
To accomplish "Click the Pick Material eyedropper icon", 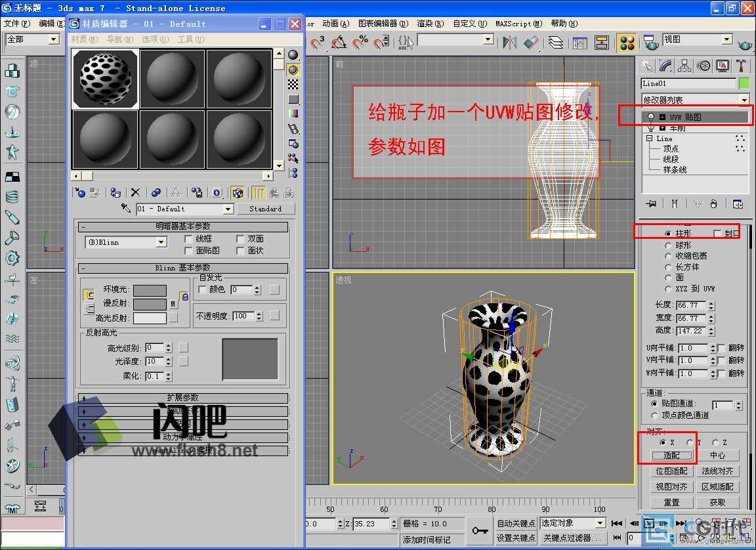I will click(x=127, y=209).
